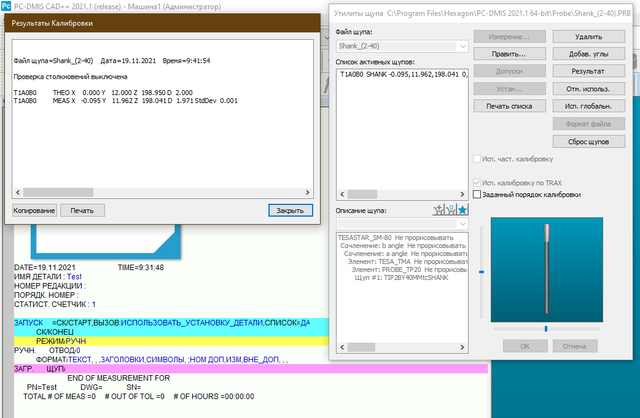
Task: Adjust the horizontal slider below probe preview
Action: [x=546, y=329]
